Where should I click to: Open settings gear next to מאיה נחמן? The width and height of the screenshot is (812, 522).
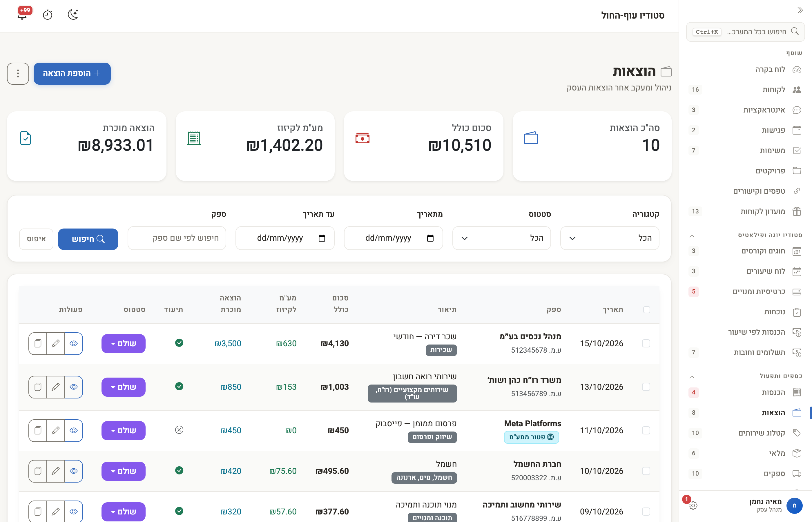[x=693, y=505]
